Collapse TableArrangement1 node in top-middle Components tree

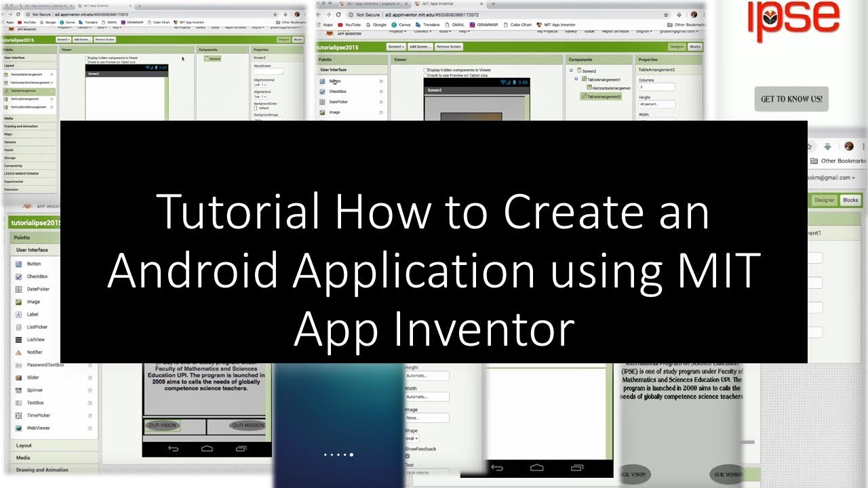[x=577, y=79]
